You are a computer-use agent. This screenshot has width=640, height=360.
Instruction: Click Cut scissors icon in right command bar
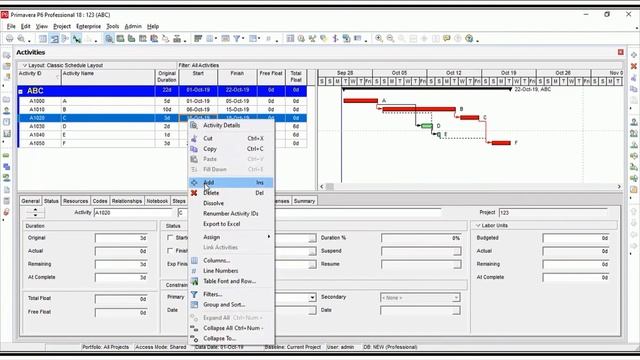point(634,78)
